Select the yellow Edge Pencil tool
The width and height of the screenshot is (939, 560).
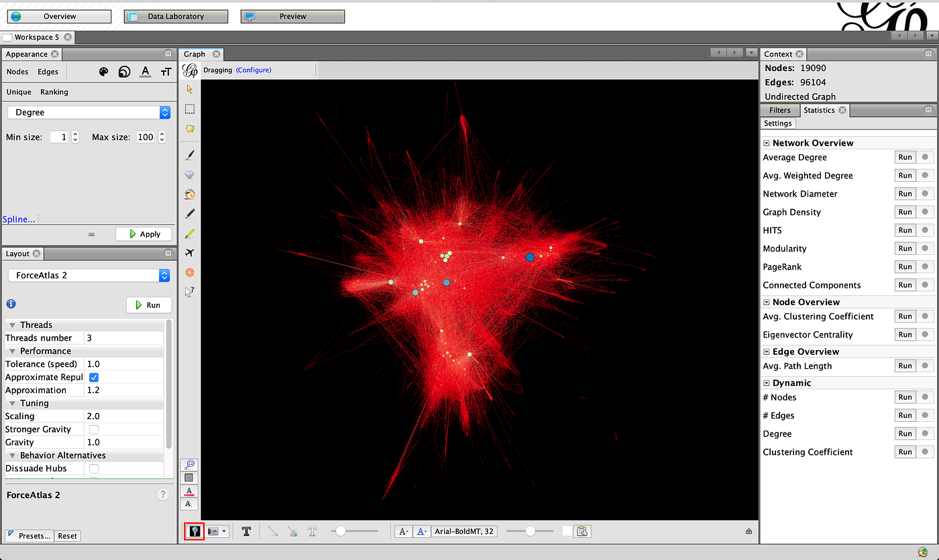pyautogui.click(x=190, y=233)
